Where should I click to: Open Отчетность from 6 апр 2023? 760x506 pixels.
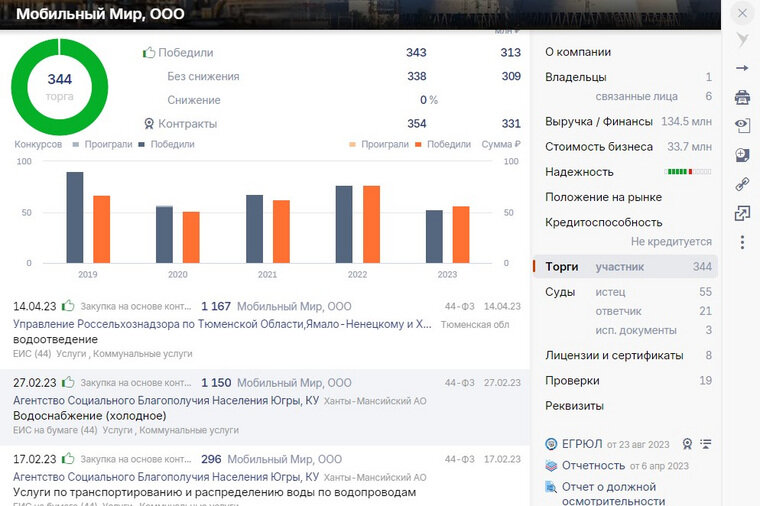pos(625,466)
